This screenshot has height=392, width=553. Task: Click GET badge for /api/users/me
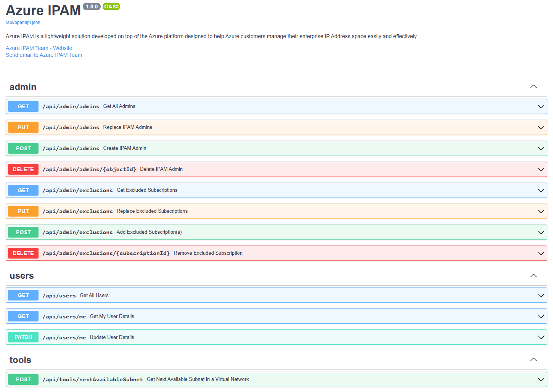tap(23, 316)
